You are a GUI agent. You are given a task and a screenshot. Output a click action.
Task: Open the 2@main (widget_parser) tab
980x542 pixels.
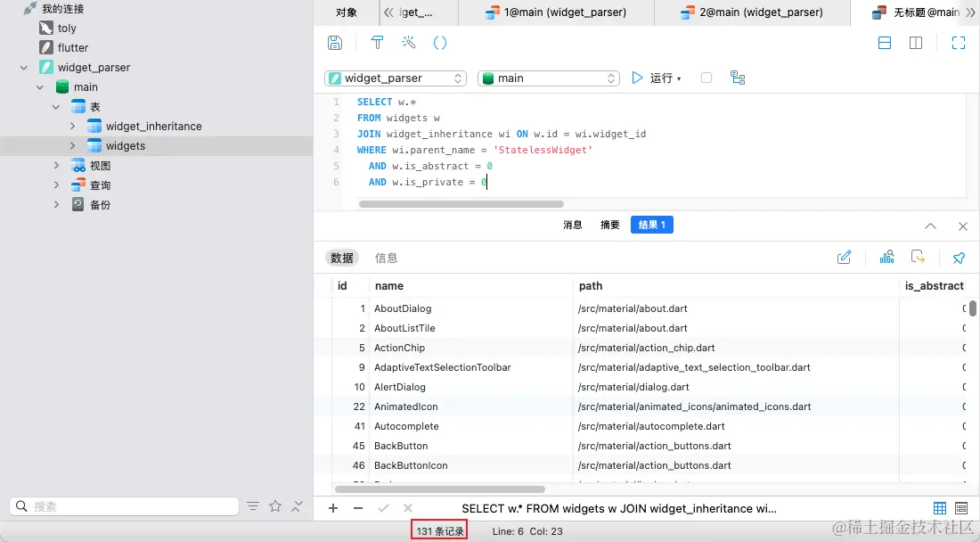753,12
